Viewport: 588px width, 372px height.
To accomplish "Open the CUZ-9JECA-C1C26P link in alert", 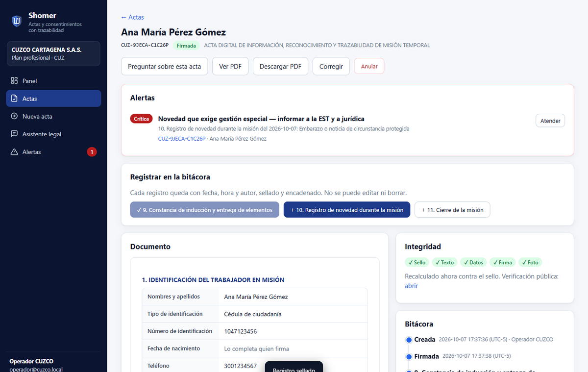I will (181, 139).
